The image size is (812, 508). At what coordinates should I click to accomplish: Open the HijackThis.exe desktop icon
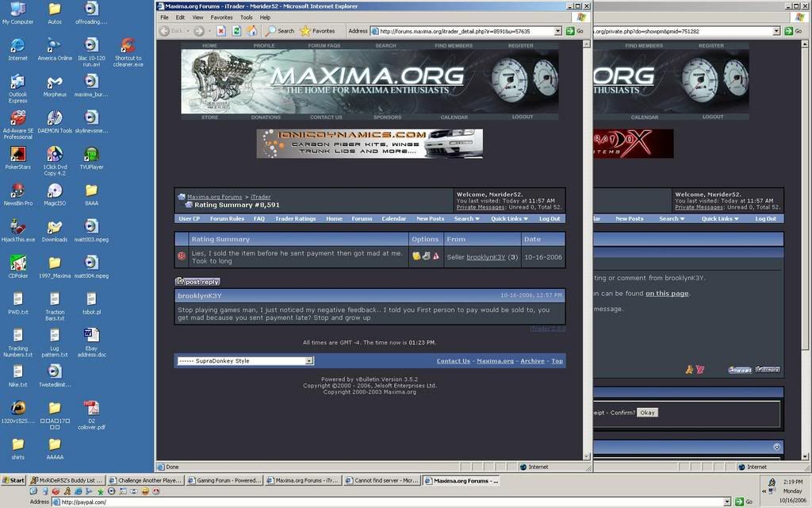(17, 231)
